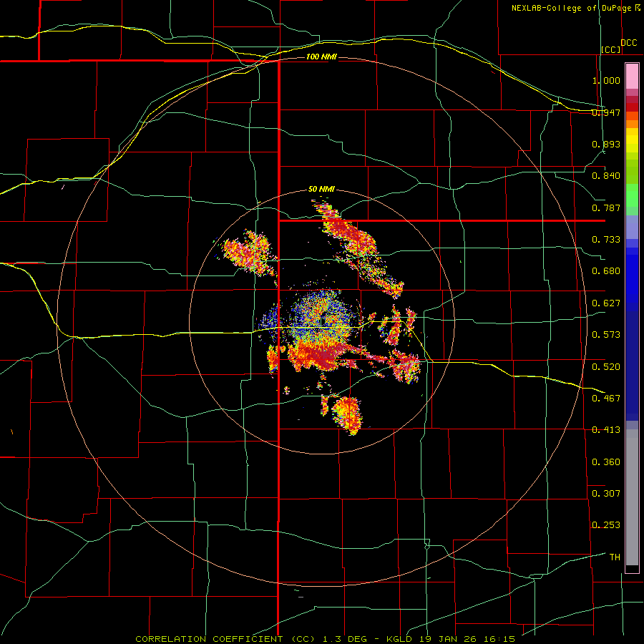
Task: Click the 0.573 legend value
Action: point(606,335)
